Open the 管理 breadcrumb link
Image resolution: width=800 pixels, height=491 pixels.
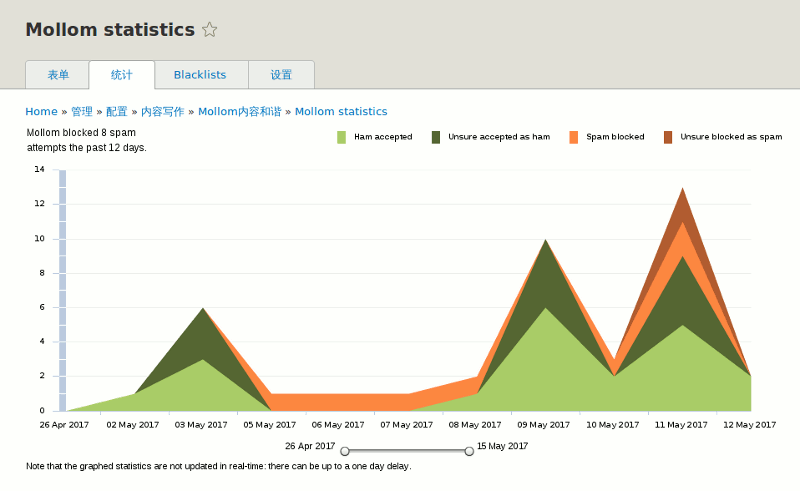(x=82, y=111)
